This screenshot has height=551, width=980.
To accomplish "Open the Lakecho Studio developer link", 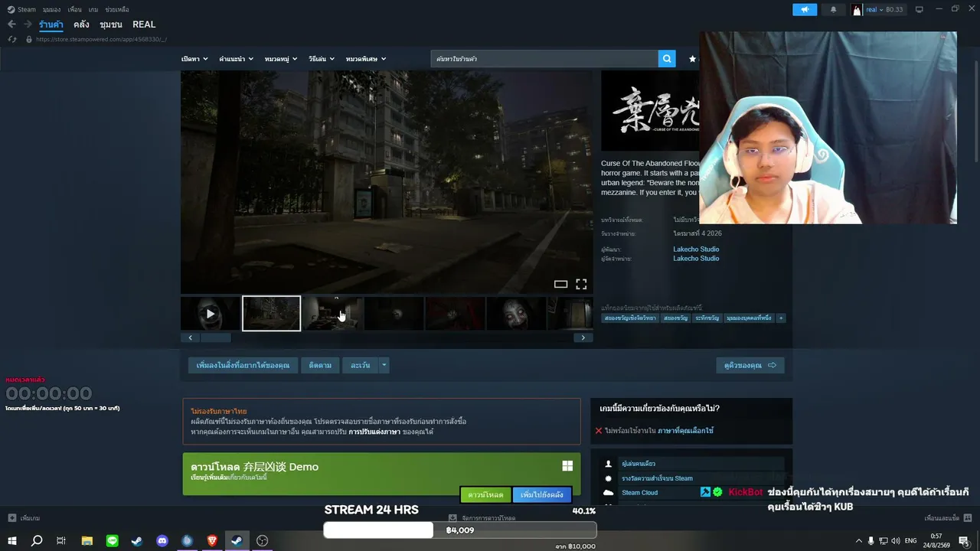I will (x=696, y=249).
